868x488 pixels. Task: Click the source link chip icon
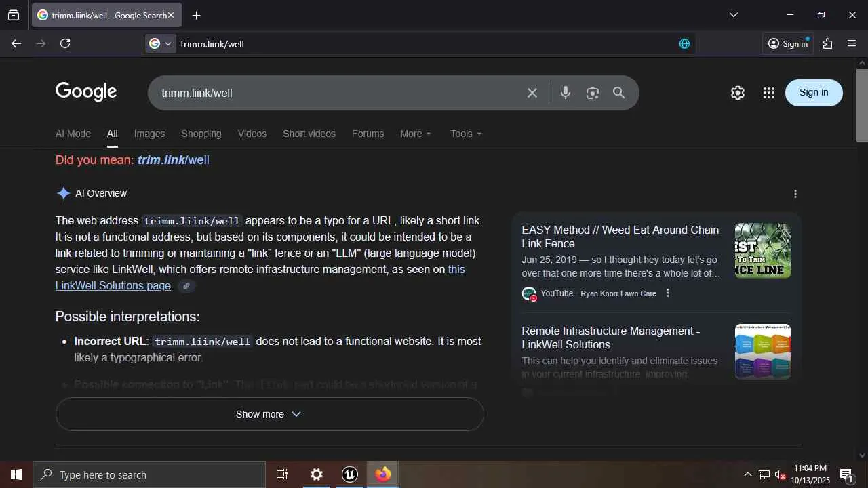click(186, 286)
